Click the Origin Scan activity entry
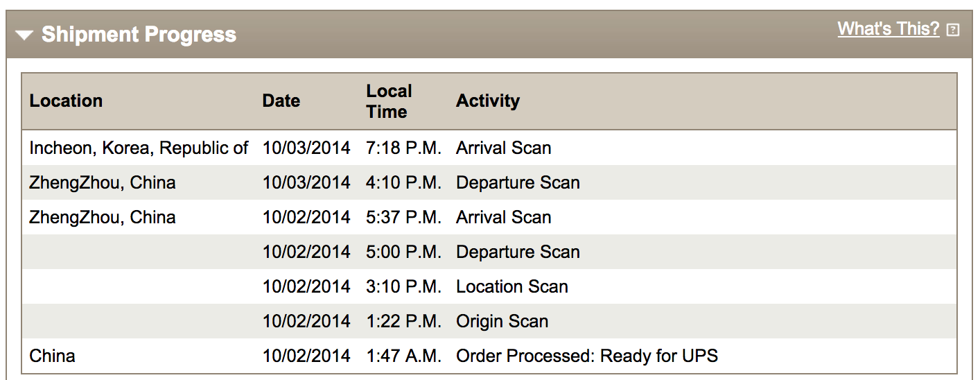The width and height of the screenshot is (980, 380). click(x=502, y=321)
